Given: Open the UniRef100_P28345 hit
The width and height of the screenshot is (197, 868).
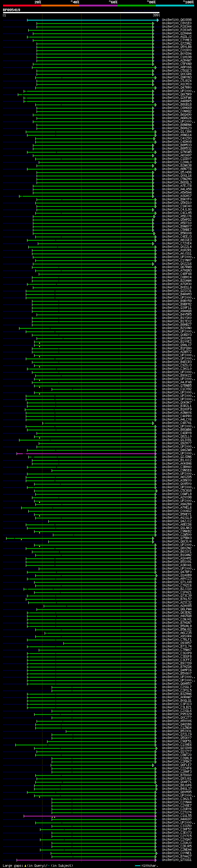Looking at the screenshot, I should pos(177,30).
